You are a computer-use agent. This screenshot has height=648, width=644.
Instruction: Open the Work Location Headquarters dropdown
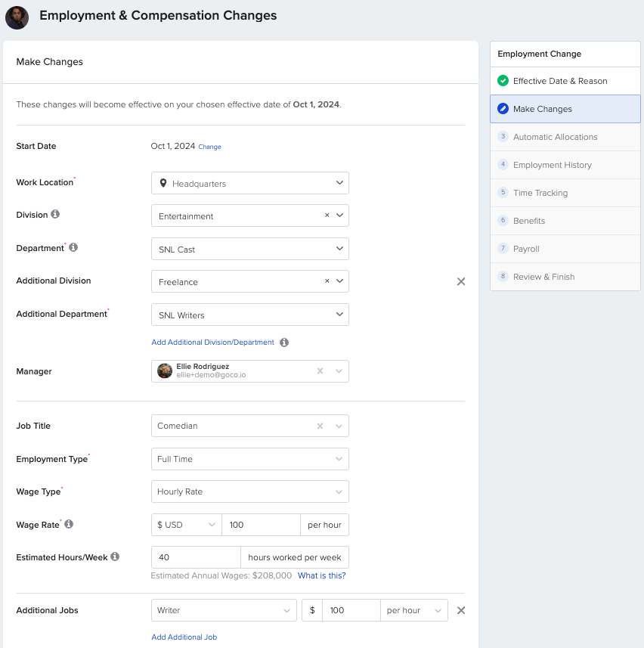point(250,183)
